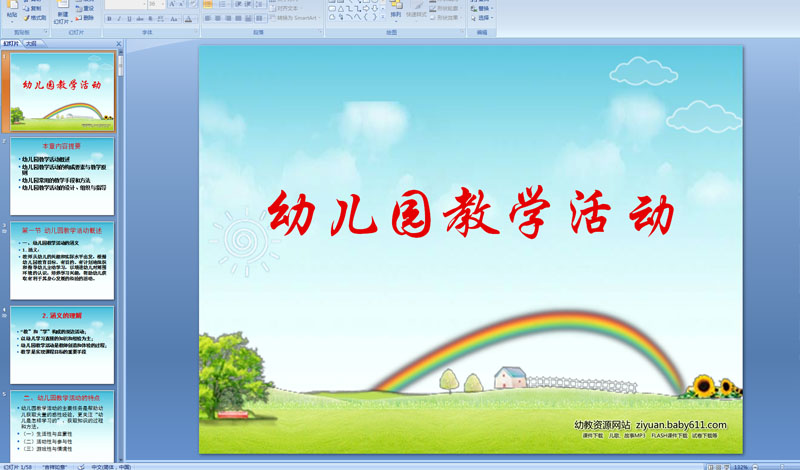The image size is (800, 470).
Task: Select slide 5 thumbnail 二、幼儿园教学活动的特点
Action: (x=62, y=427)
